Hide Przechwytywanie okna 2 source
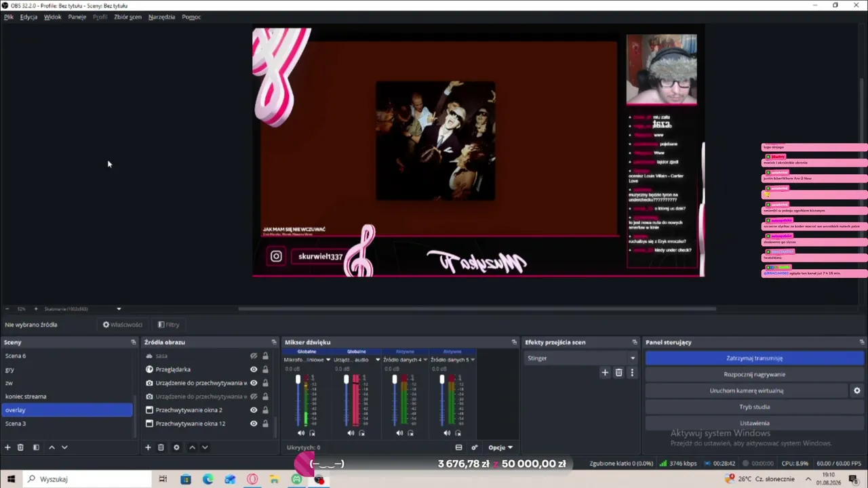This screenshot has width=868, height=488. (254, 410)
